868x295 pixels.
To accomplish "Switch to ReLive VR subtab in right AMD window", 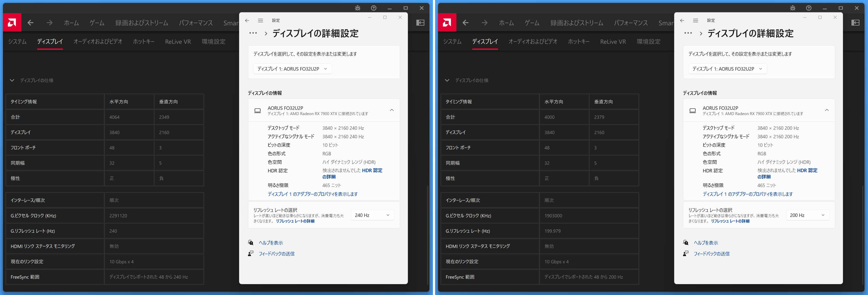I will pos(613,42).
